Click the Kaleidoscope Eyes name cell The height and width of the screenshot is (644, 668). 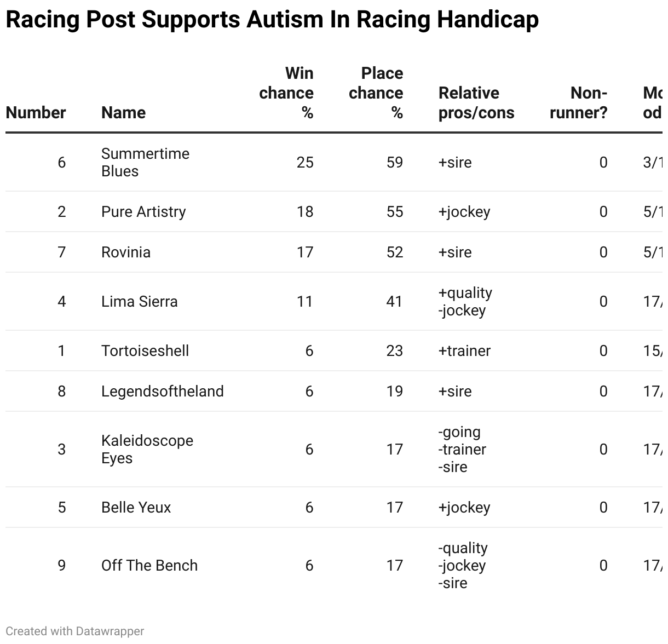147,449
